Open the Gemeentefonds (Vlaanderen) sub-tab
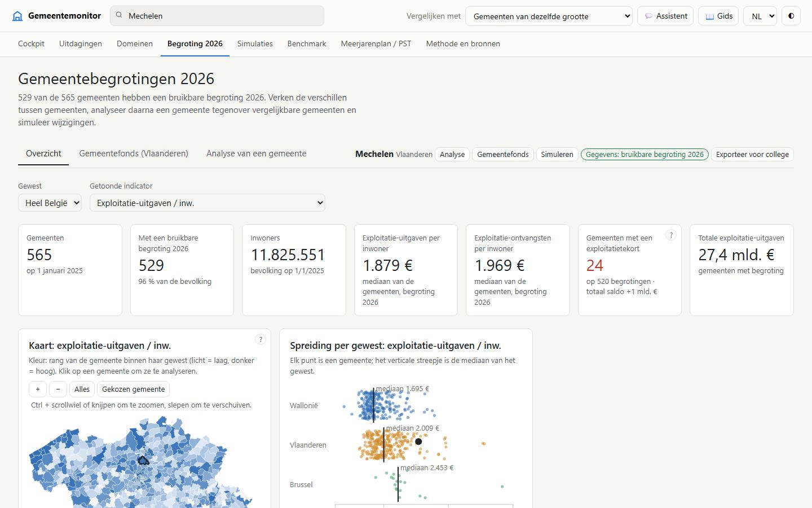Viewport: 812px width, 508px height. (x=134, y=154)
